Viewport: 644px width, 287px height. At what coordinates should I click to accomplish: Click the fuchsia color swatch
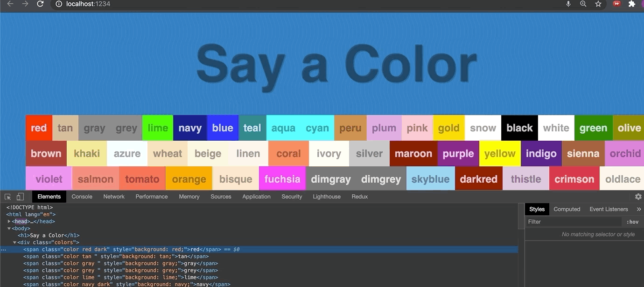click(282, 179)
